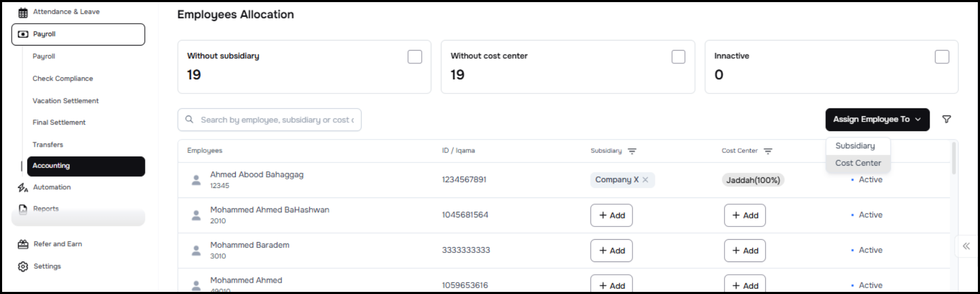Image resolution: width=980 pixels, height=294 pixels.
Task: Choose Cost Center in dropdown menu
Action: coord(858,163)
